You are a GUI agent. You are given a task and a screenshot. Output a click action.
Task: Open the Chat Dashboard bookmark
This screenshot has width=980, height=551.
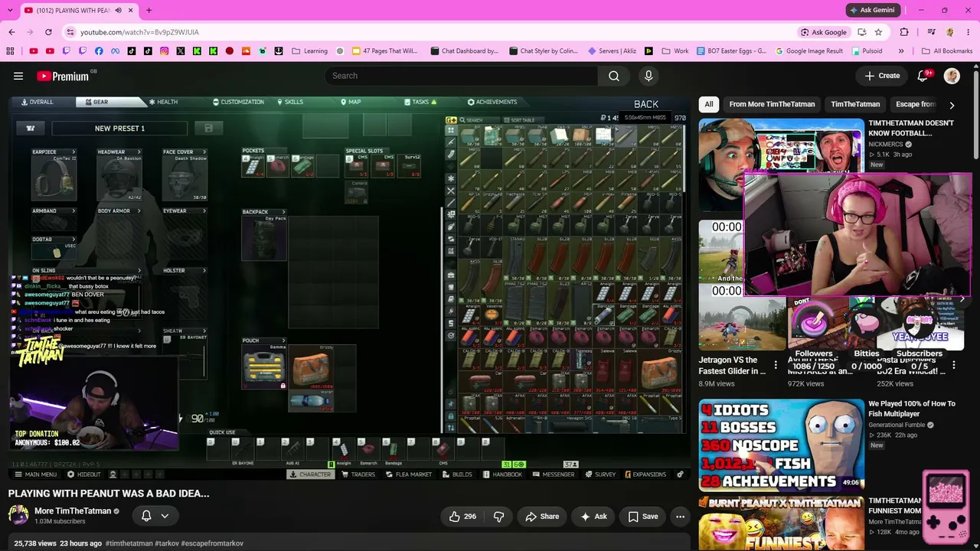coord(464,51)
